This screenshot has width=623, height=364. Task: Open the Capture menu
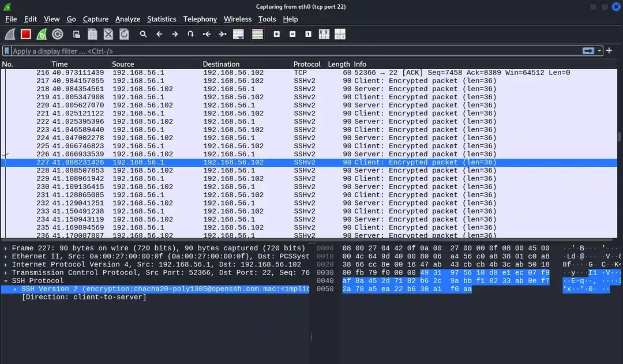point(95,19)
